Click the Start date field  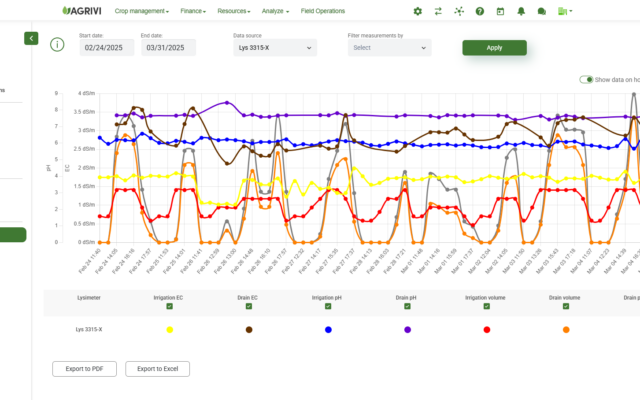(x=107, y=48)
